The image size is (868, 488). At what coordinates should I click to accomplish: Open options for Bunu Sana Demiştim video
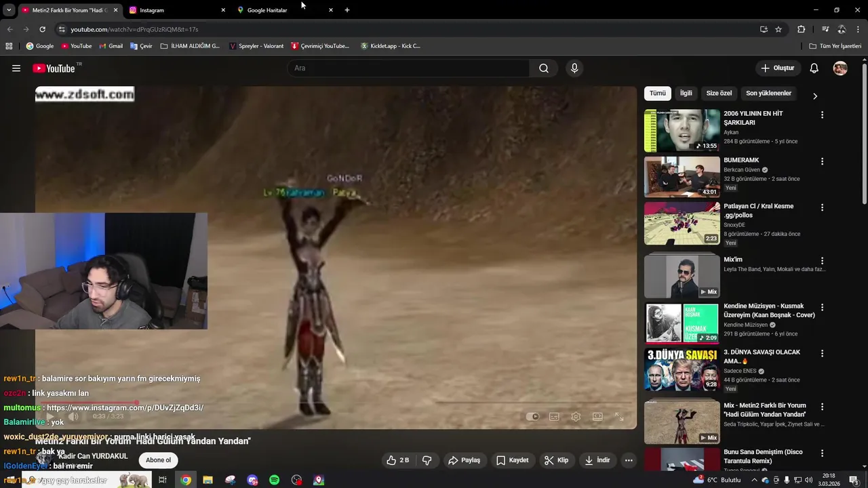822,453
